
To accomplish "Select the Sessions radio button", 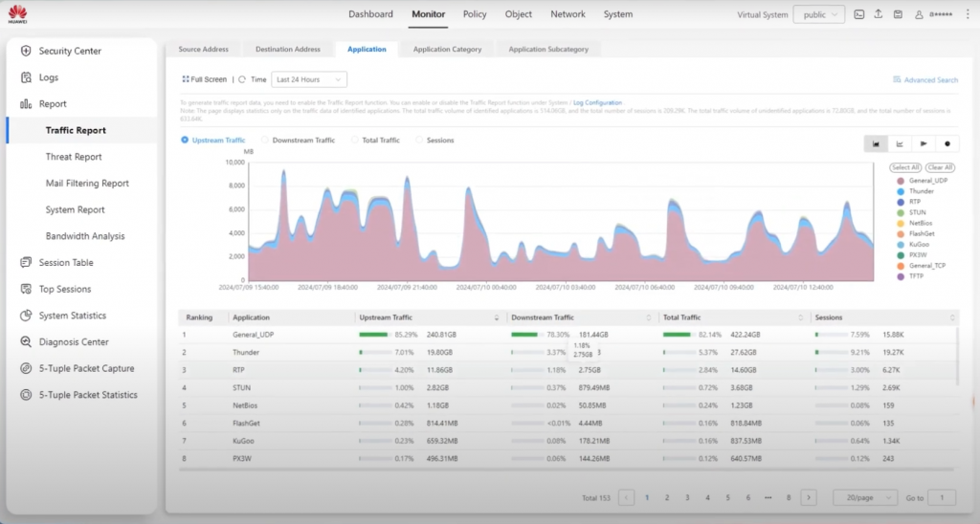I will click(420, 141).
